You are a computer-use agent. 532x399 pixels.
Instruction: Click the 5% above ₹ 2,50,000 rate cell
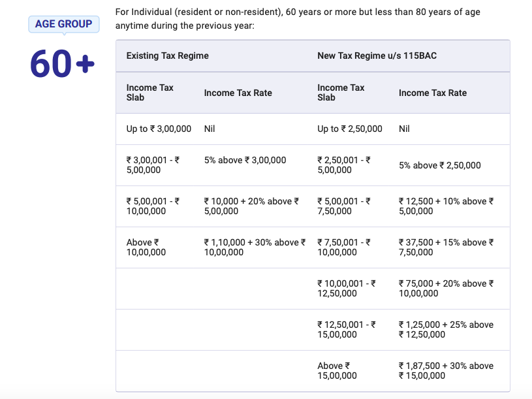tap(440, 165)
